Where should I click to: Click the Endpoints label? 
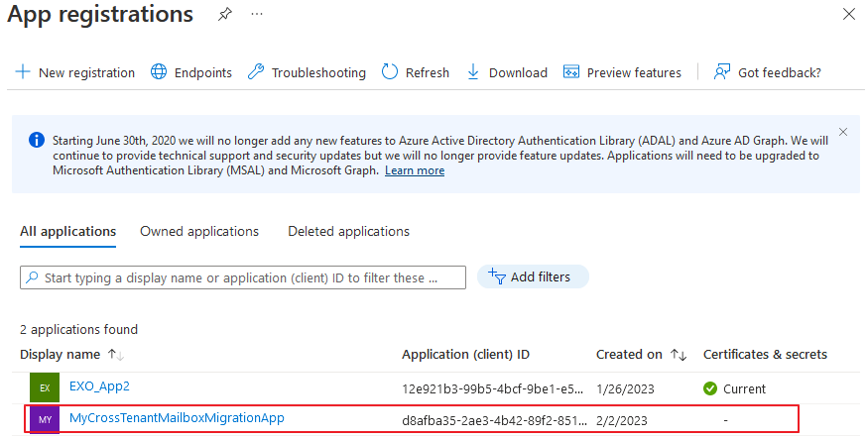tap(203, 72)
